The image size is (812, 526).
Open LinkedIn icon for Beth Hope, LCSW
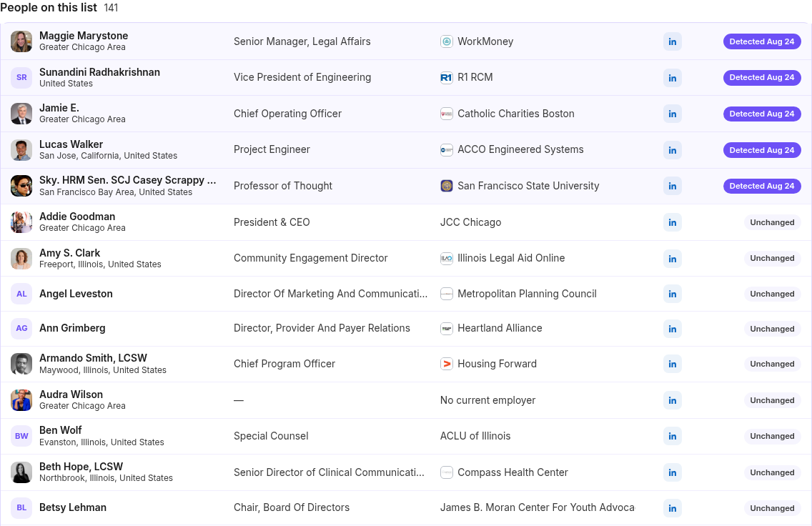672,472
